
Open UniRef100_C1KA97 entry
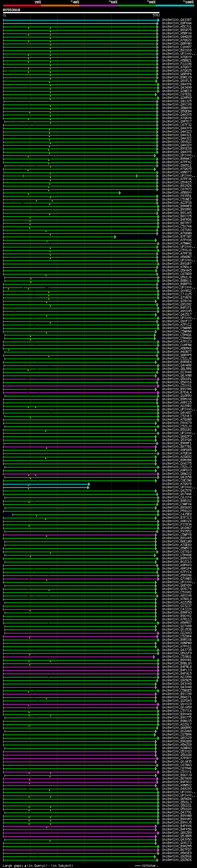[x=176, y=47]
